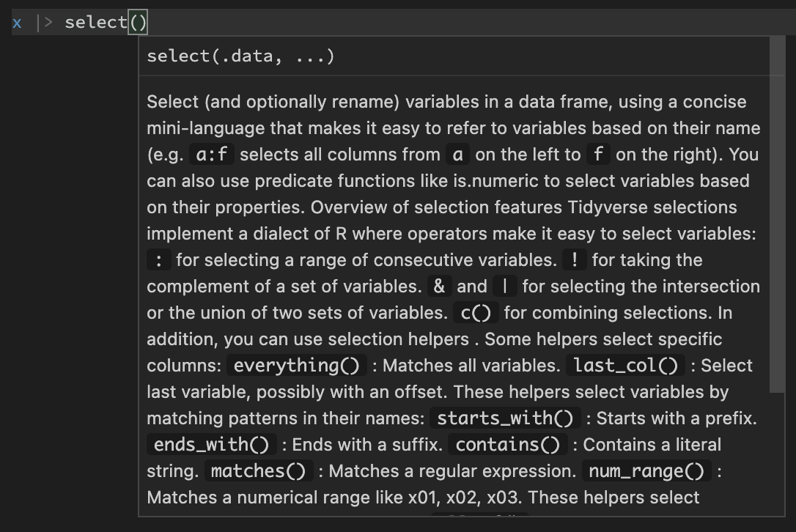
Task: Click the ! operator code snippet
Action: tap(575, 260)
